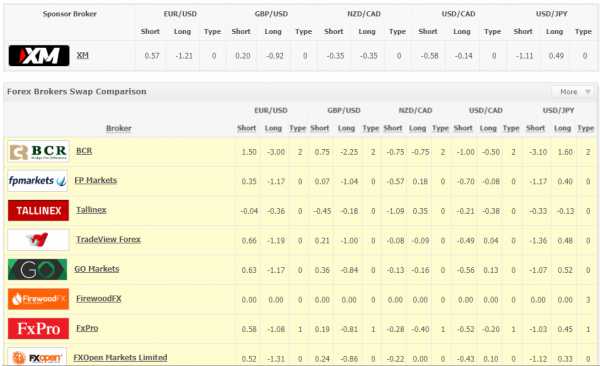Image resolution: width=600 pixels, height=366 pixels.
Task: Sort by the Broker column header
Action: coord(119,128)
